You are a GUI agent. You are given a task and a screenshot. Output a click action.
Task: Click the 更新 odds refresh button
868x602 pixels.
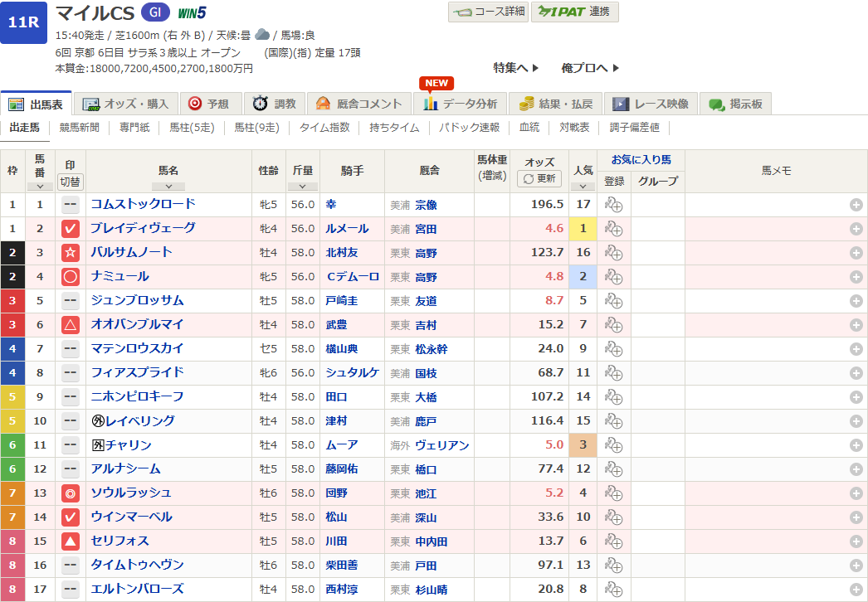click(539, 178)
